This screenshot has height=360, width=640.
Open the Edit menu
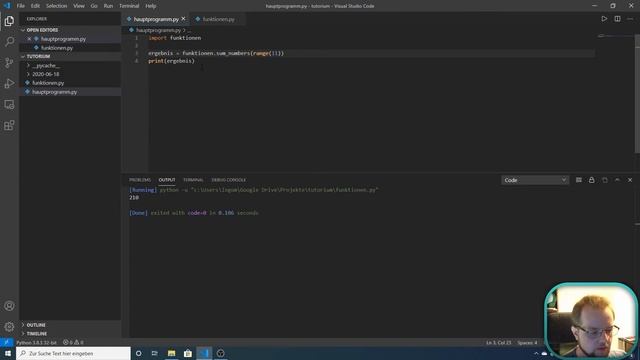[x=35, y=6]
